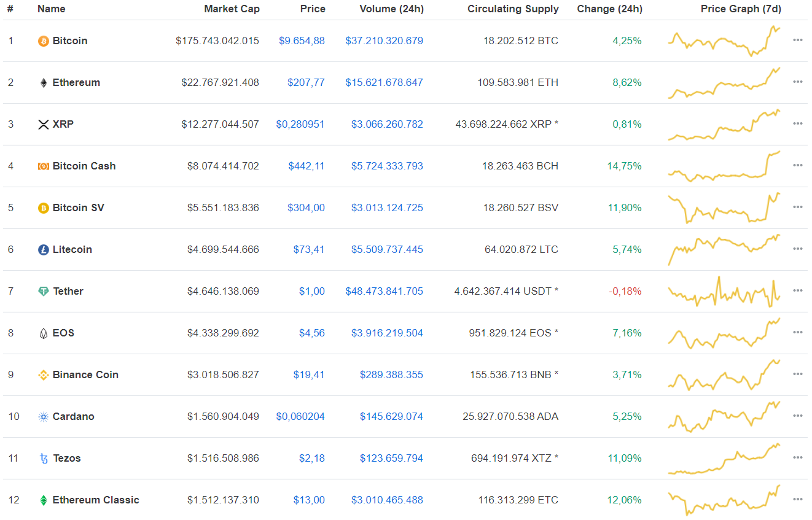Click Ethereum's price $207,77 link
812x520 pixels.
pyautogui.click(x=306, y=82)
